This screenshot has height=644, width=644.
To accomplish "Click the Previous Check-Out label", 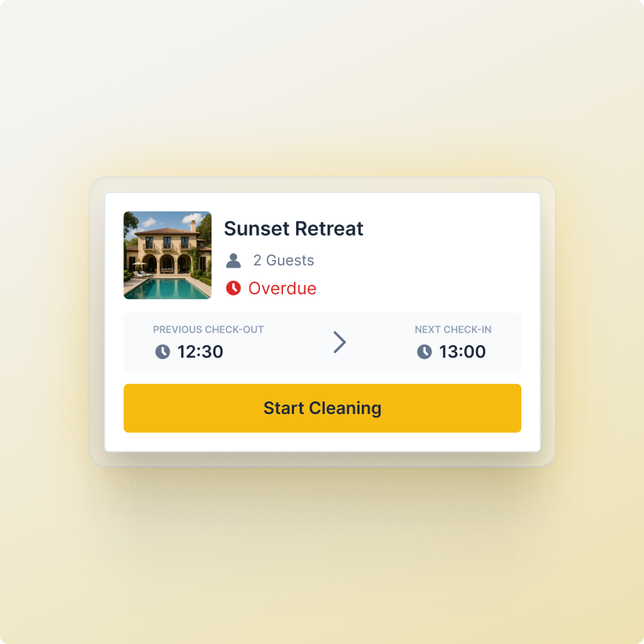I will pos(208,330).
